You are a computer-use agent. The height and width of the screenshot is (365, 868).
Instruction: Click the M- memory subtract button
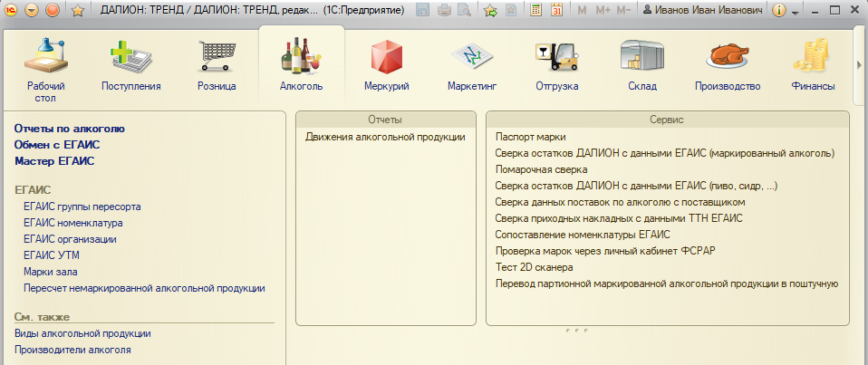tap(623, 10)
